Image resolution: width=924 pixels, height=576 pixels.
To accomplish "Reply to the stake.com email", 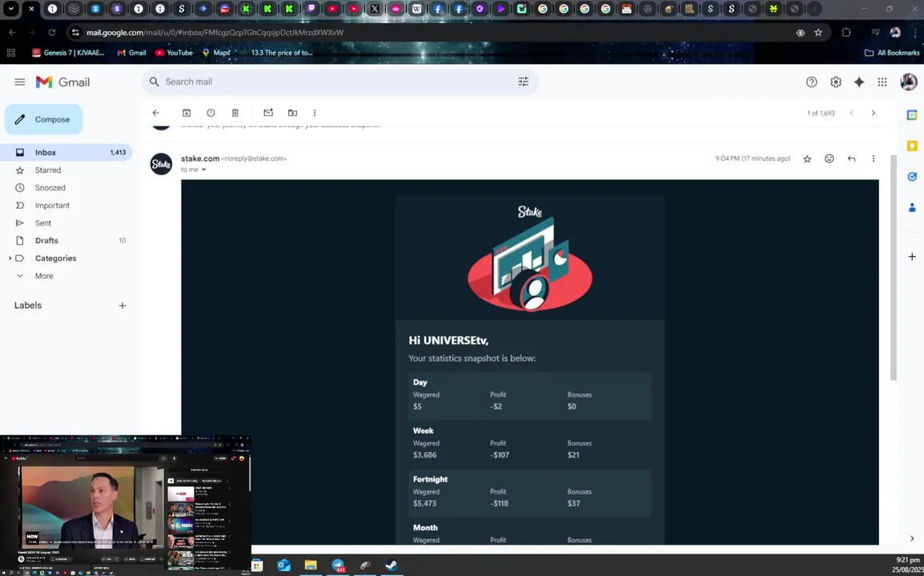I will click(851, 159).
